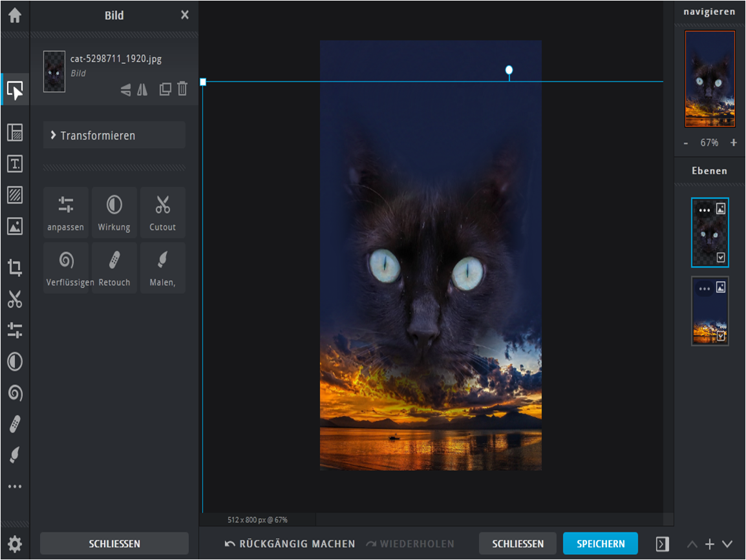Move layer down with the down chevron

click(x=727, y=544)
